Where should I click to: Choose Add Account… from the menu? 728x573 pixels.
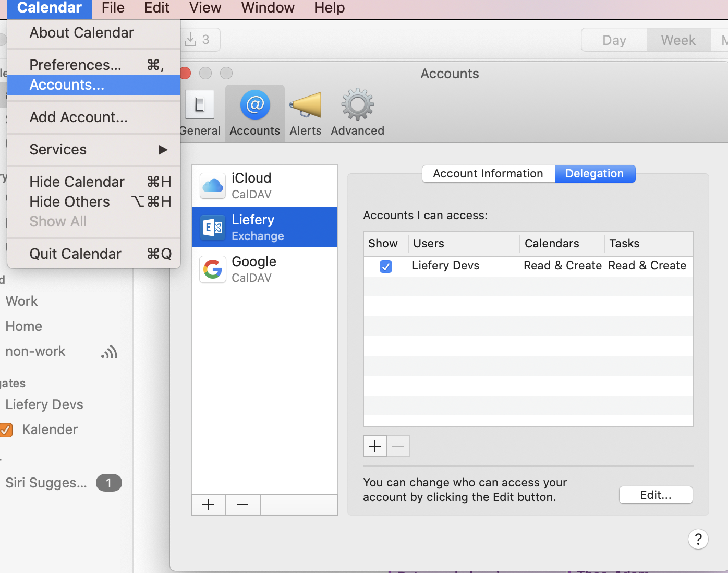tap(94, 117)
